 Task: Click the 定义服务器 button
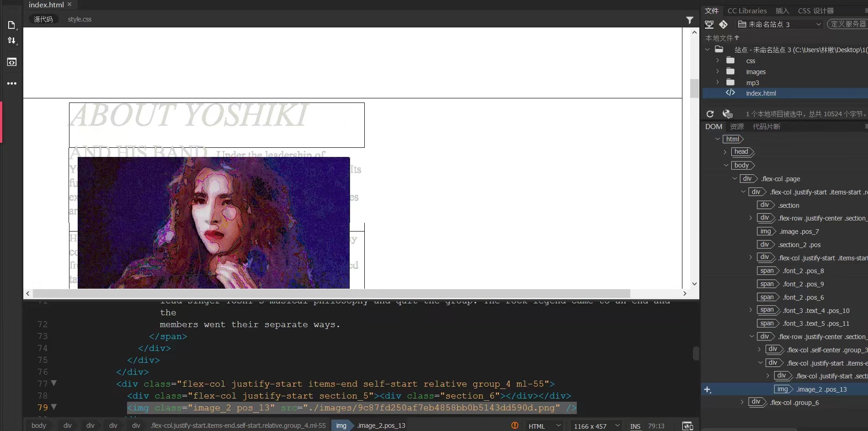(848, 24)
